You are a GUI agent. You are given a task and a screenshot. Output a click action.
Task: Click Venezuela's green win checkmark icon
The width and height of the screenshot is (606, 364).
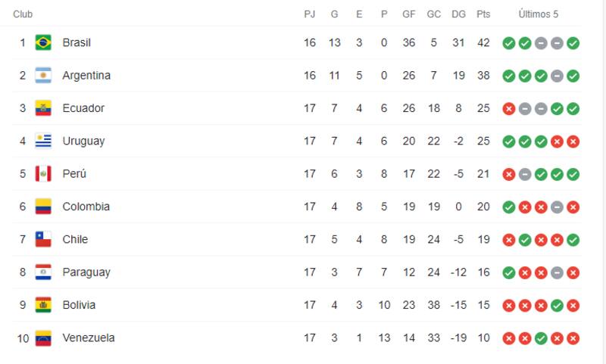pos(541,338)
